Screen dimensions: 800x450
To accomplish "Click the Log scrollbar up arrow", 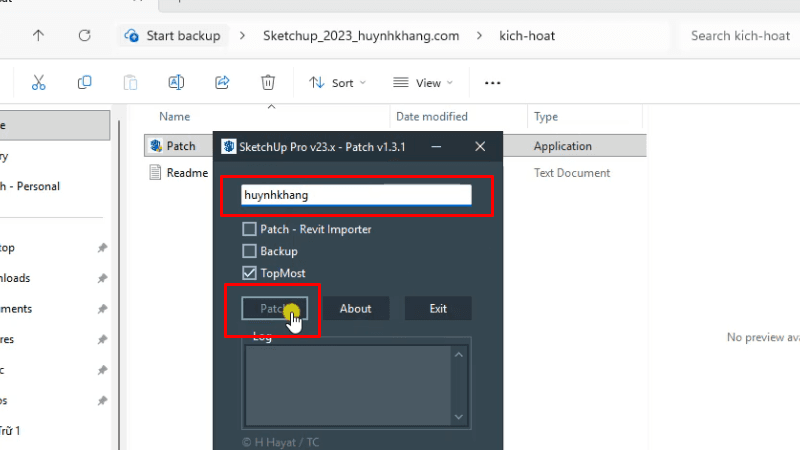I will click(459, 355).
